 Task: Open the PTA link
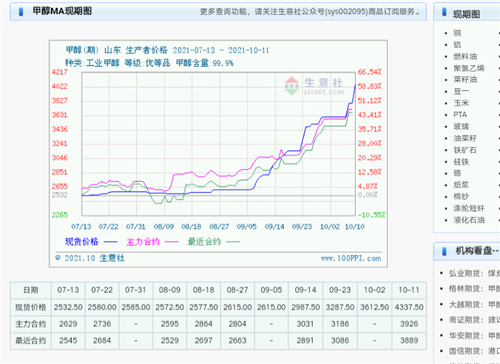click(460, 115)
